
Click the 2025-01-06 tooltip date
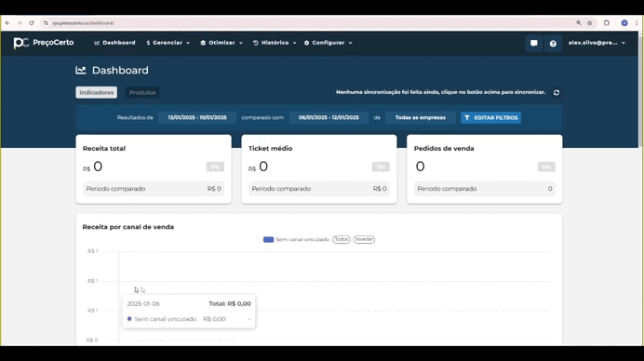point(143,304)
